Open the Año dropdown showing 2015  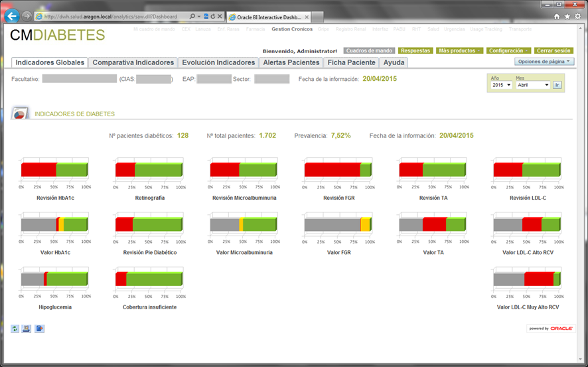tap(501, 85)
